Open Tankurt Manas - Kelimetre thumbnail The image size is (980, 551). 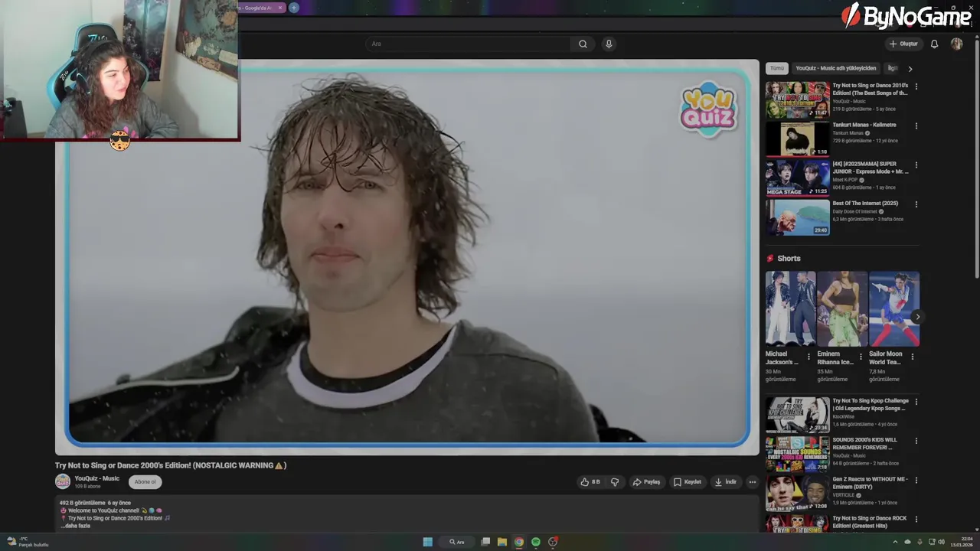tap(797, 139)
